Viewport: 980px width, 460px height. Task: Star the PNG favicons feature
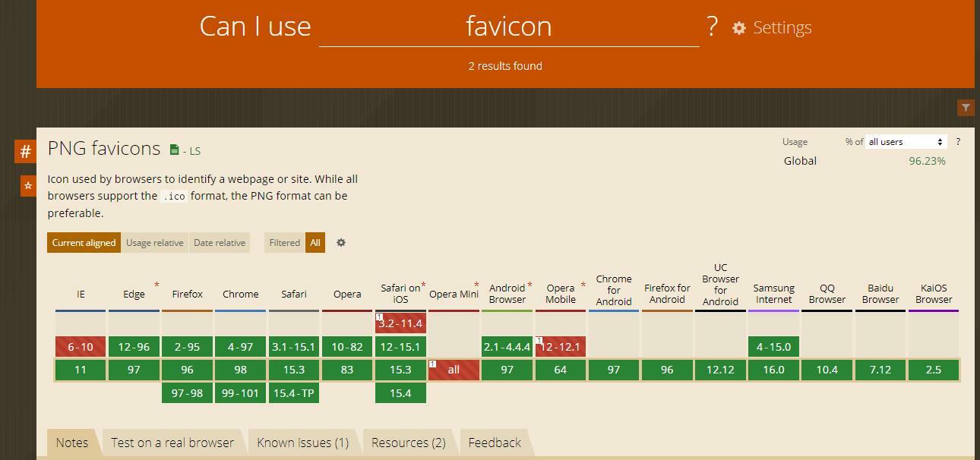pyautogui.click(x=28, y=185)
